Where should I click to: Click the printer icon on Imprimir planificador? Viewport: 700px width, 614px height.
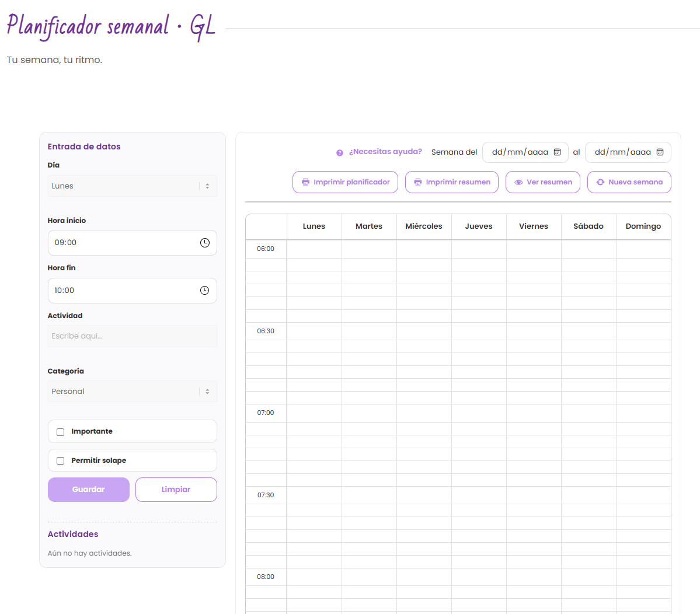coord(305,182)
